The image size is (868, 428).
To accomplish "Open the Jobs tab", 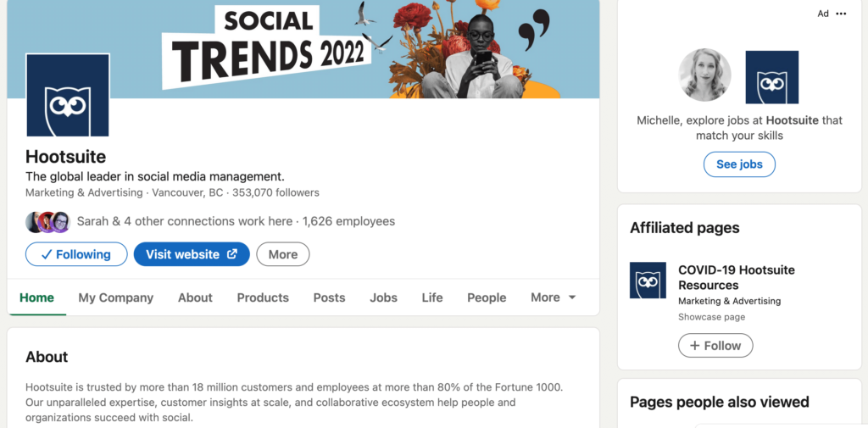I will pyautogui.click(x=383, y=297).
